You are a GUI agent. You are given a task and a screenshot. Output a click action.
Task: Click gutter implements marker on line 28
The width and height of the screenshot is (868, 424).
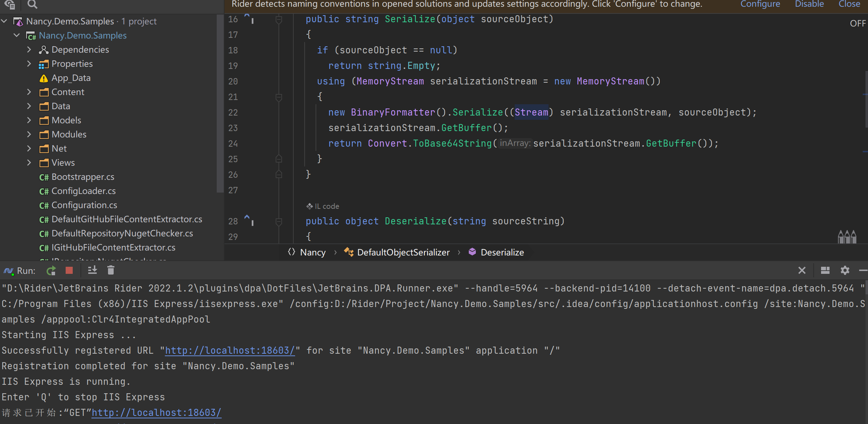pyautogui.click(x=249, y=220)
